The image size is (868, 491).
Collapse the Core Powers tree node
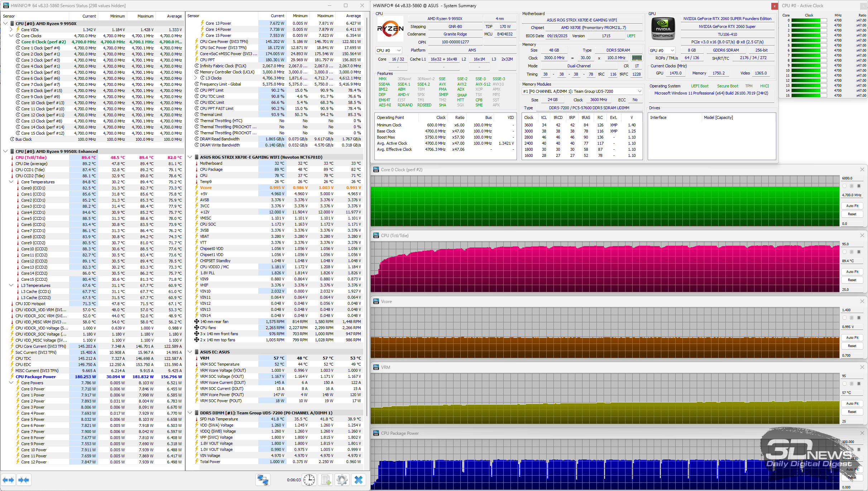pos(11,383)
